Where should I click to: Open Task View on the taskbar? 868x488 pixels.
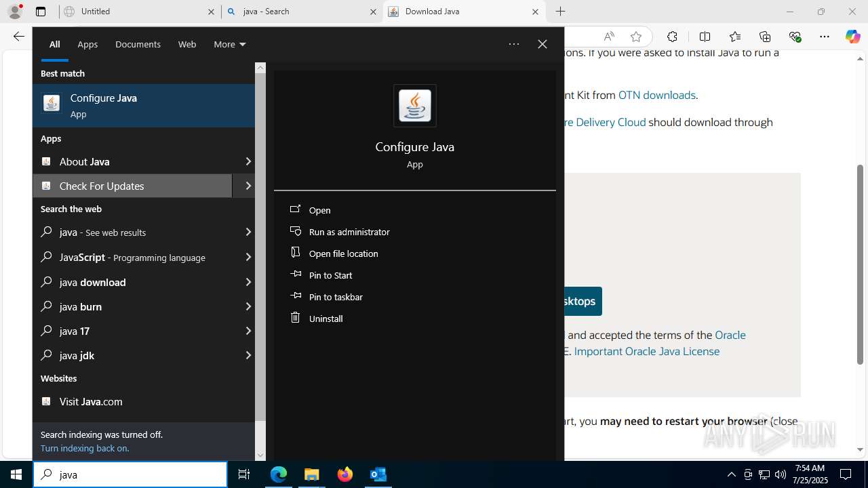(244, 474)
